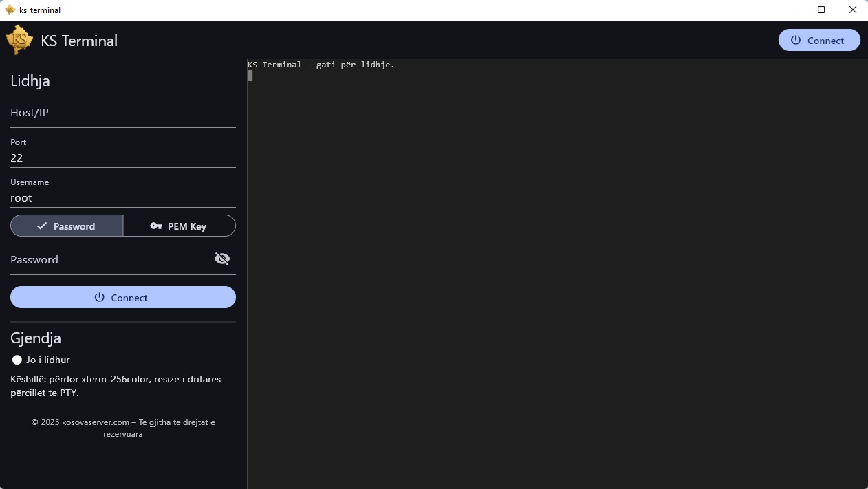The height and width of the screenshot is (489, 868).
Task: Click the power icon inside the top Connect button
Action: click(796, 40)
